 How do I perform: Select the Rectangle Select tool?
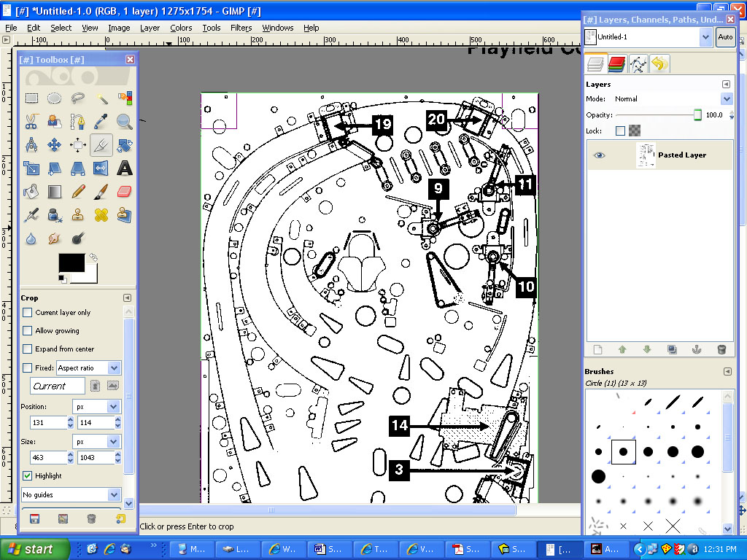tap(31, 98)
